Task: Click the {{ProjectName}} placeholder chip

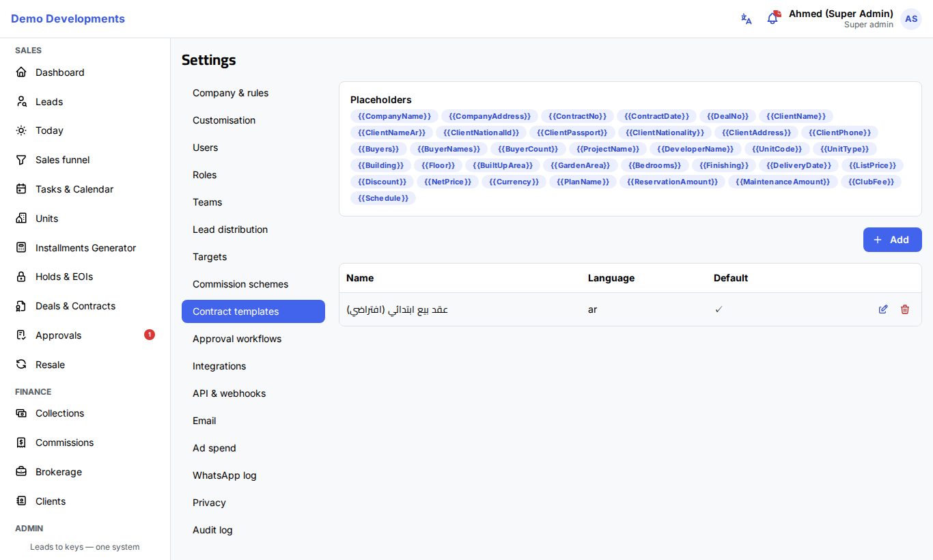Action: (x=608, y=149)
